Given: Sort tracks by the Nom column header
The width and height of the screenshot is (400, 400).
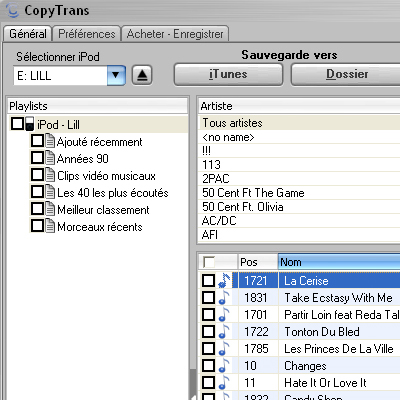Looking at the screenshot, I should click(339, 262).
